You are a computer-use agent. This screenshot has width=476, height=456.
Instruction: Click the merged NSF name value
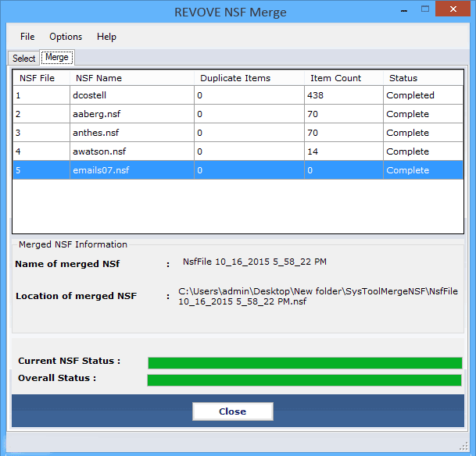pyautogui.click(x=254, y=262)
